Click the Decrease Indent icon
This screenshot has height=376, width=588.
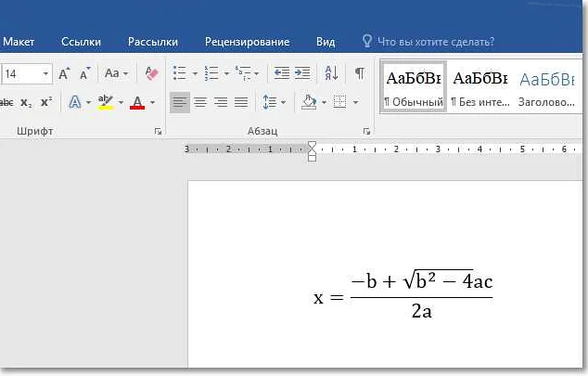(281, 73)
